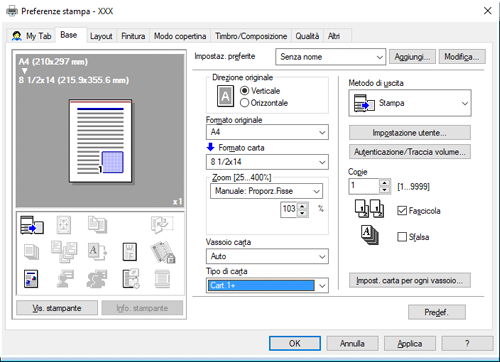The height and width of the screenshot is (362, 500).
Task: Click the Predef. button
Action: click(x=437, y=312)
